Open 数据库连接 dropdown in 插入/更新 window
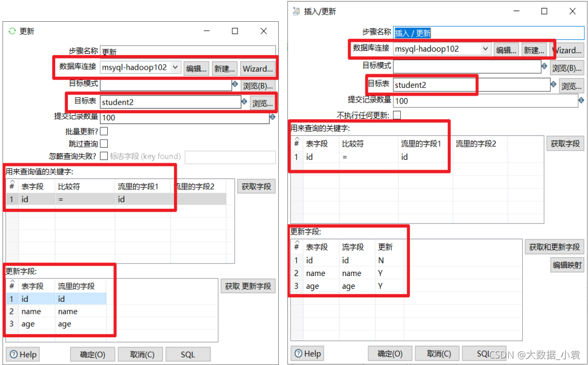This screenshot has height=365, width=588. [x=485, y=49]
